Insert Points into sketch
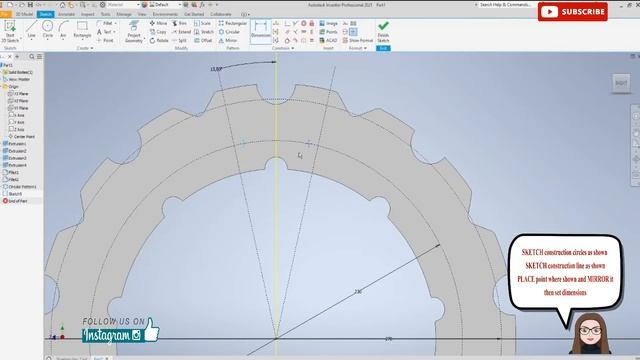Screen dimensions: 640x360 coord(329,32)
